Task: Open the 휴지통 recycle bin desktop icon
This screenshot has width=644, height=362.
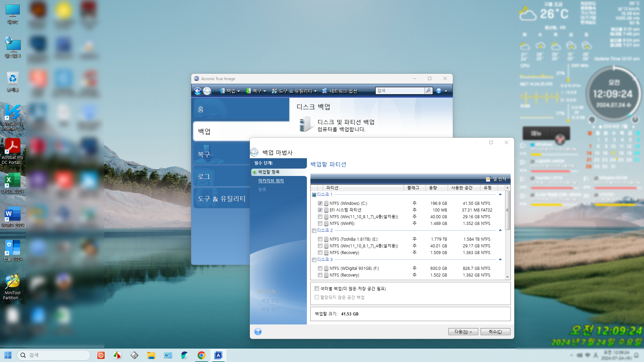Action: [13, 82]
